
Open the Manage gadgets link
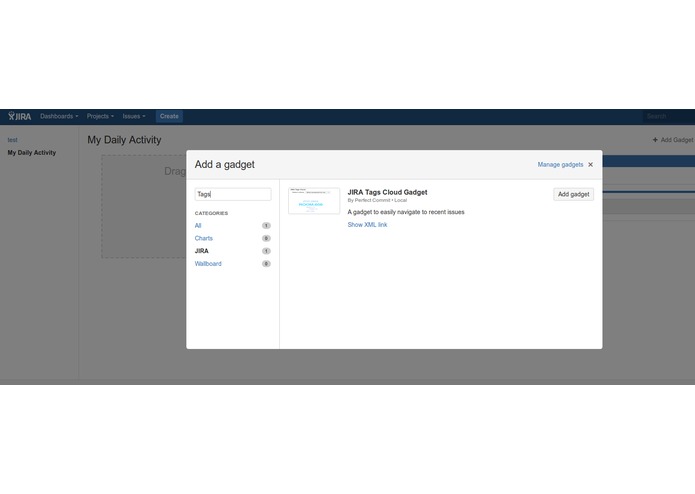coord(560,164)
